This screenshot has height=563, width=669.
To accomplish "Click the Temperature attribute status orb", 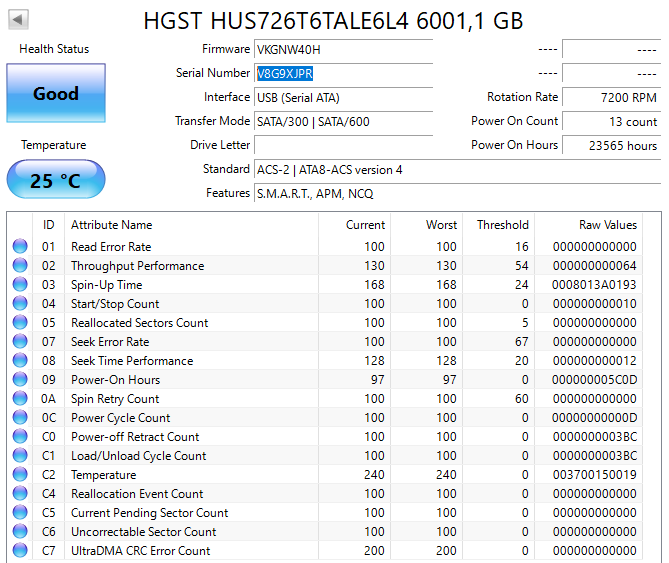I will (x=20, y=475).
